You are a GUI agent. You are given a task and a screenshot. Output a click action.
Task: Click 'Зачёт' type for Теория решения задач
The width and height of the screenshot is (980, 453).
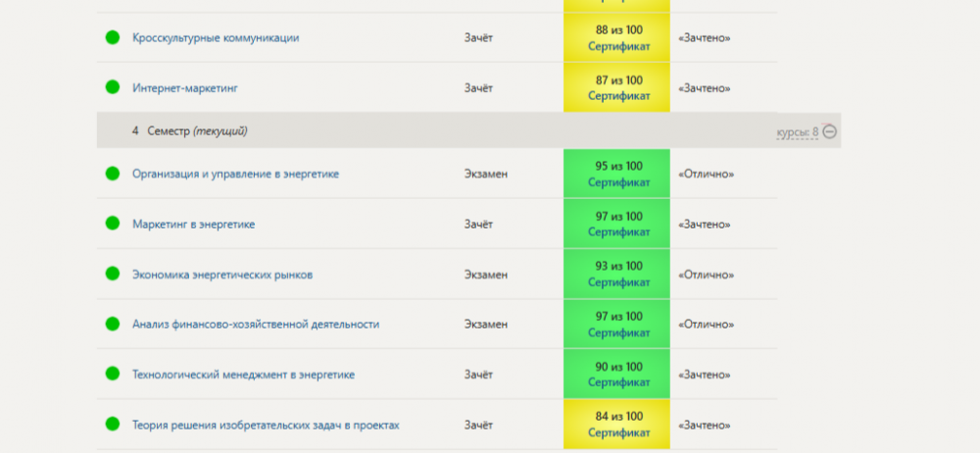[x=478, y=425]
